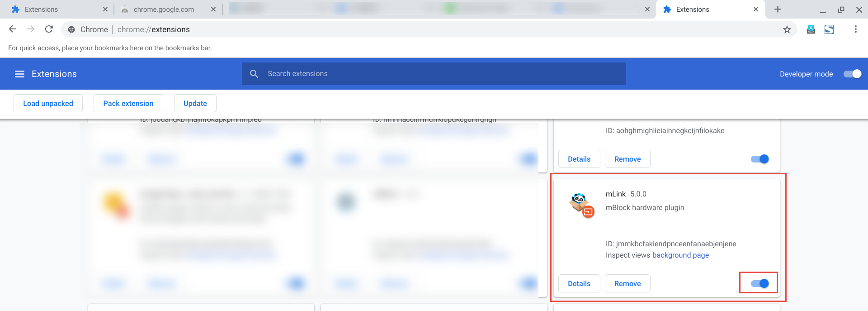Click the Extensions page heading
The image size is (868, 311).
click(x=54, y=74)
